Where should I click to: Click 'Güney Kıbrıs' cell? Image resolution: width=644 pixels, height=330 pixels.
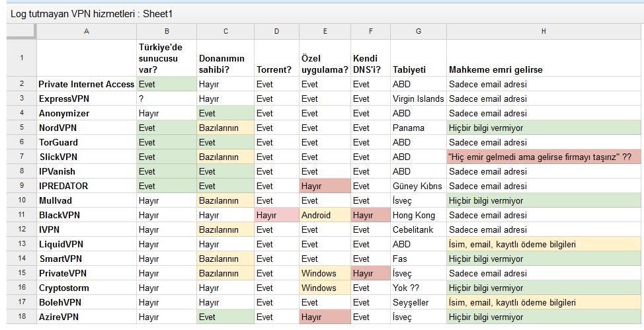click(x=418, y=186)
